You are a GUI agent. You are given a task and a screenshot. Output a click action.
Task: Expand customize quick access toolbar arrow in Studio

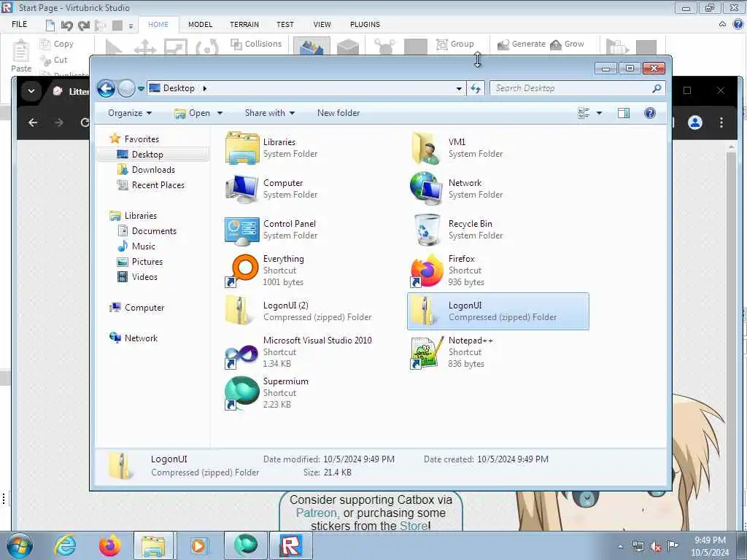coord(131,26)
